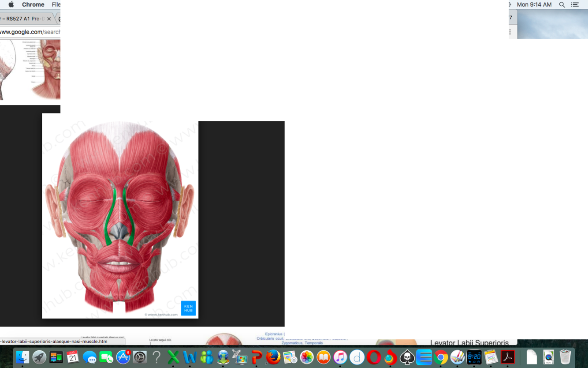This screenshot has width=588, height=368.
Task: Click the Kenhub logo badge on image
Action: tap(188, 308)
